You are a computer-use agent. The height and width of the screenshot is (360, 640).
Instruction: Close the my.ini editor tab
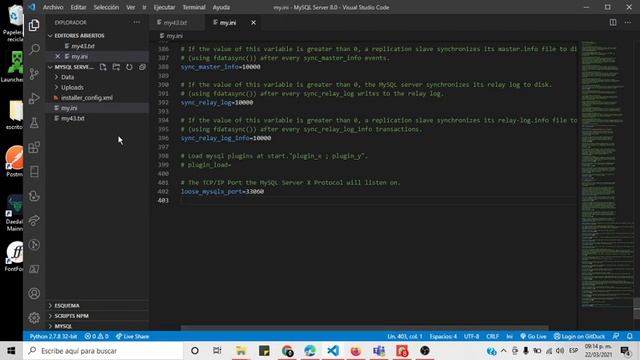coord(253,23)
